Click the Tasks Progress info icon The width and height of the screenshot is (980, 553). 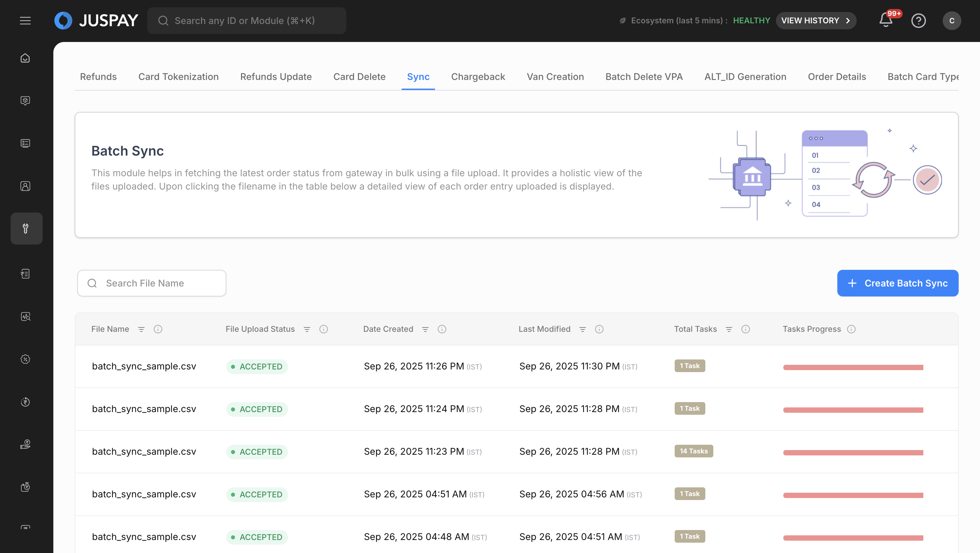(x=851, y=329)
